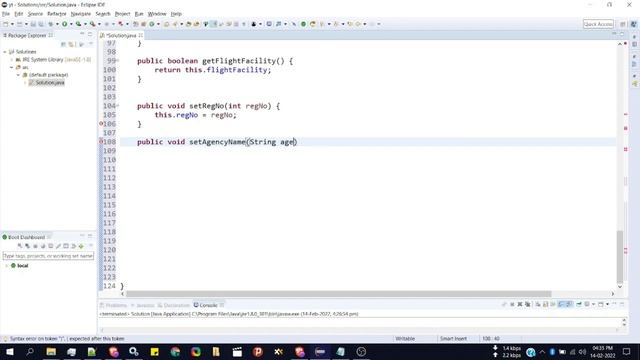
Task: Open the Window menu
Action: (157, 14)
